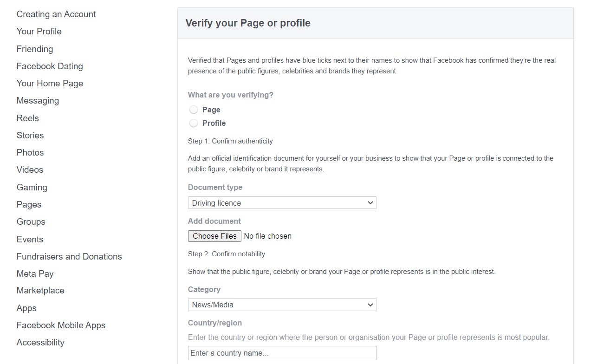Open Fundraisers and Donations help
This screenshot has height=364, width=604.
pyautogui.click(x=69, y=256)
